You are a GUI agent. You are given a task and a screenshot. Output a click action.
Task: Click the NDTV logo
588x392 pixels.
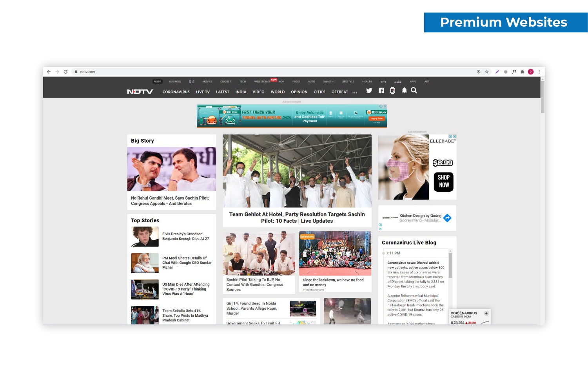click(140, 92)
